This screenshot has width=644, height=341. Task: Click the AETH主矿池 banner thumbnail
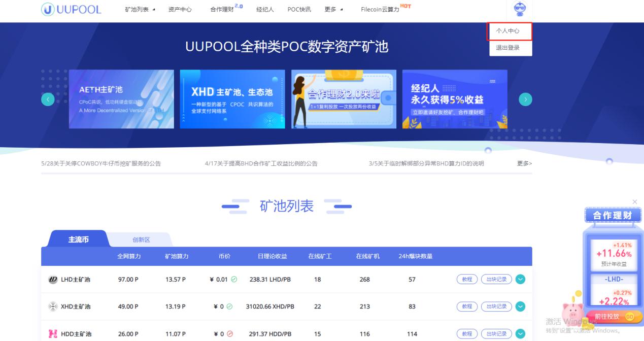pyautogui.click(x=121, y=99)
